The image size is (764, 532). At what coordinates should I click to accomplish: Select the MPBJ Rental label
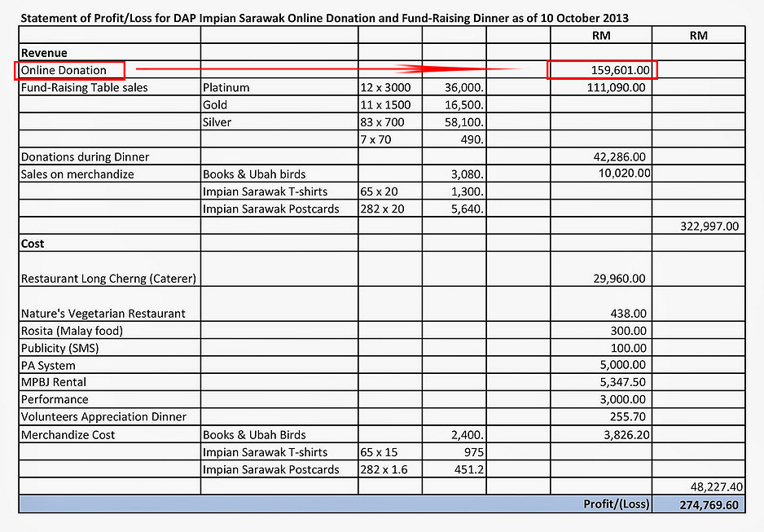54,382
